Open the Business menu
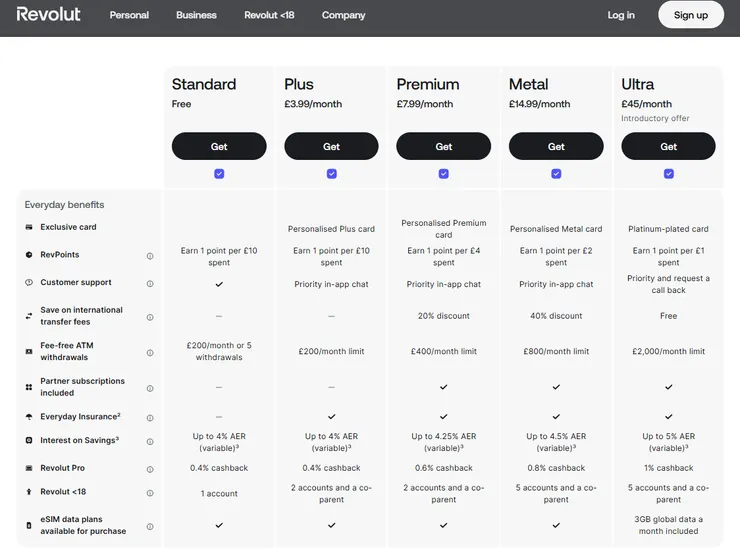Screen dimensions: 740x549 [196, 15]
